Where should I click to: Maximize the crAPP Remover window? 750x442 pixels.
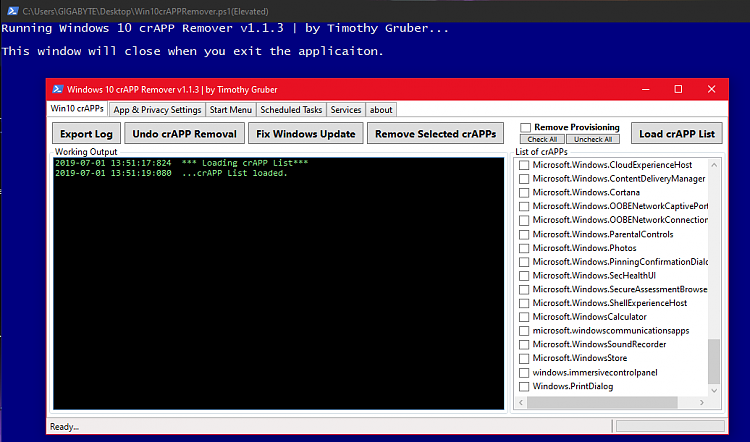pyautogui.click(x=678, y=89)
